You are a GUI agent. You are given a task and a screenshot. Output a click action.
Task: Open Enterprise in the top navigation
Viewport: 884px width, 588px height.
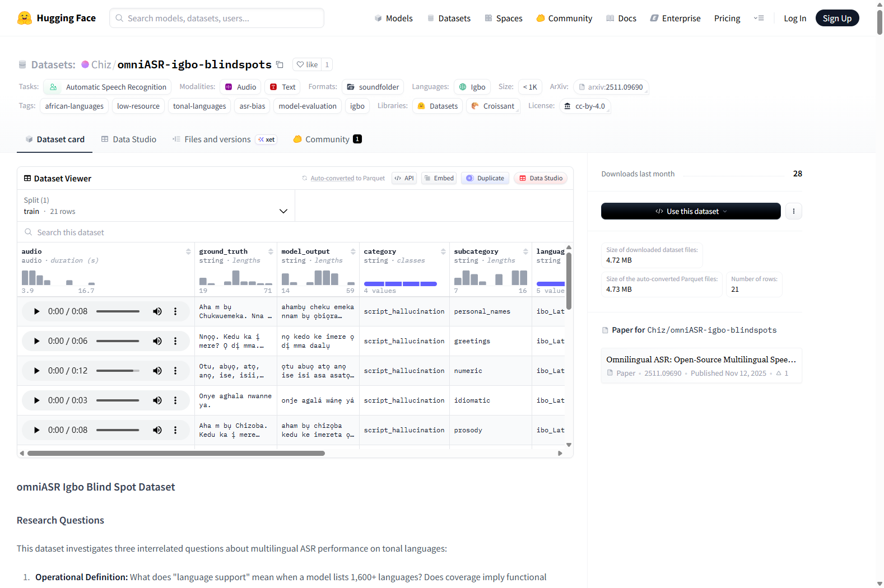point(676,18)
